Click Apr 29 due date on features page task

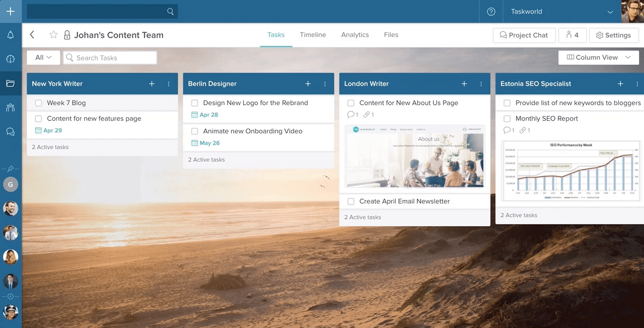pyautogui.click(x=48, y=130)
